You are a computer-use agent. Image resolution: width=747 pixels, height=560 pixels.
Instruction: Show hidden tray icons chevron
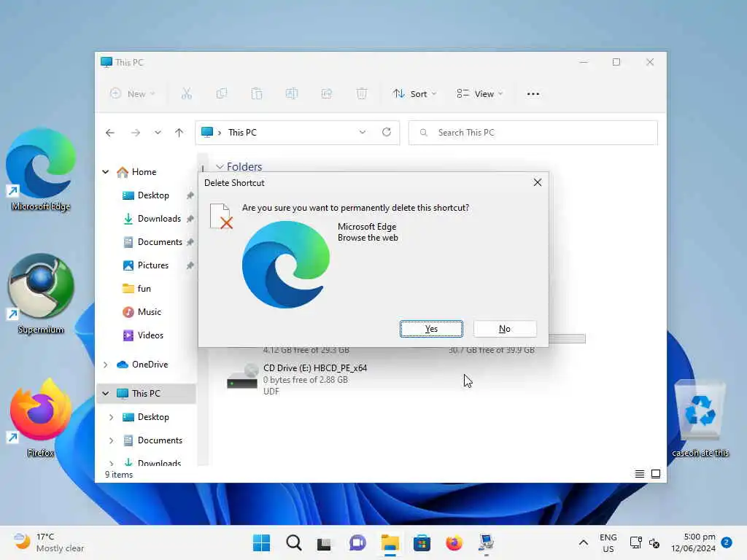(583, 542)
